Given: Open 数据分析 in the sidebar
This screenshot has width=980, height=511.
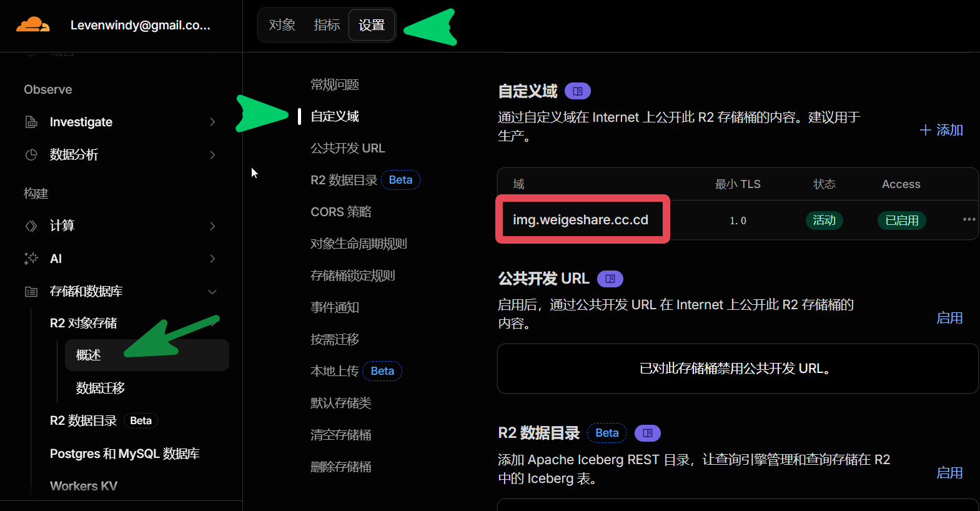Looking at the screenshot, I should (74, 154).
